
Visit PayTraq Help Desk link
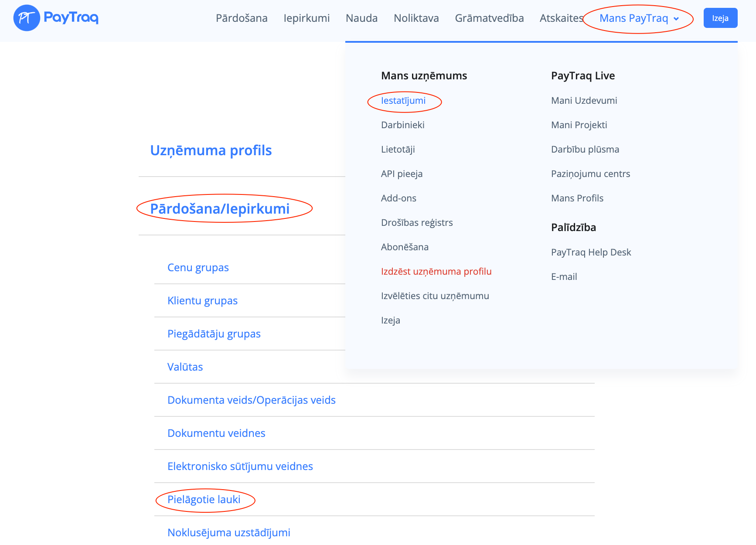click(591, 252)
